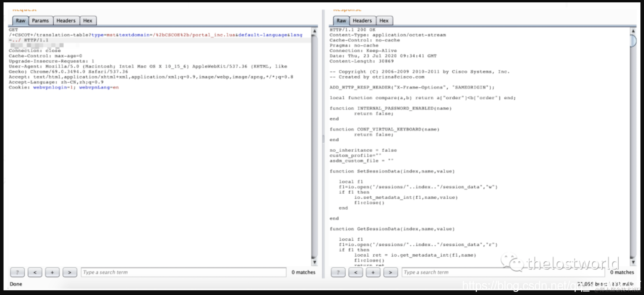The image size is (644, 295).
Task: Click Response panel scrollbar up arrow
Action: tap(633, 31)
